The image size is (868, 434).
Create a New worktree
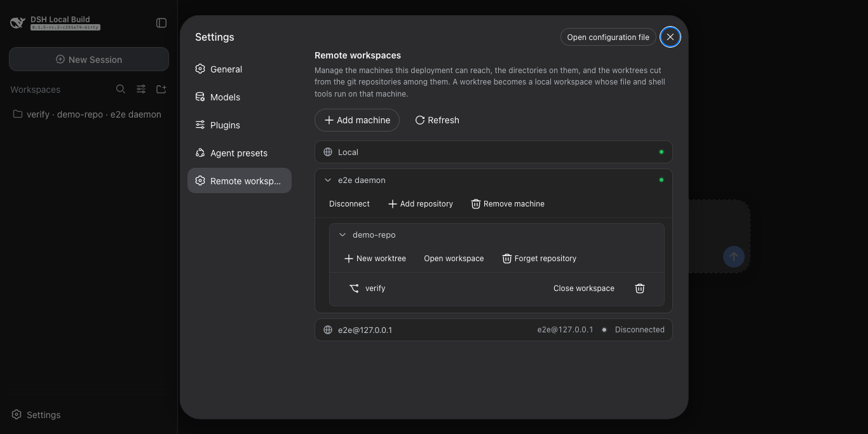tap(375, 259)
